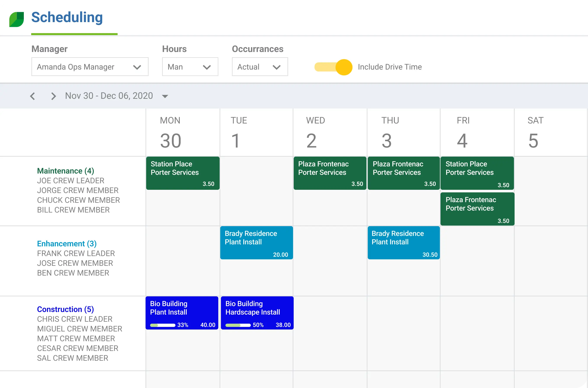The width and height of the screenshot is (588, 388).
Task: Select the Construction (5) crew link
Action: [x=65, y=309]
